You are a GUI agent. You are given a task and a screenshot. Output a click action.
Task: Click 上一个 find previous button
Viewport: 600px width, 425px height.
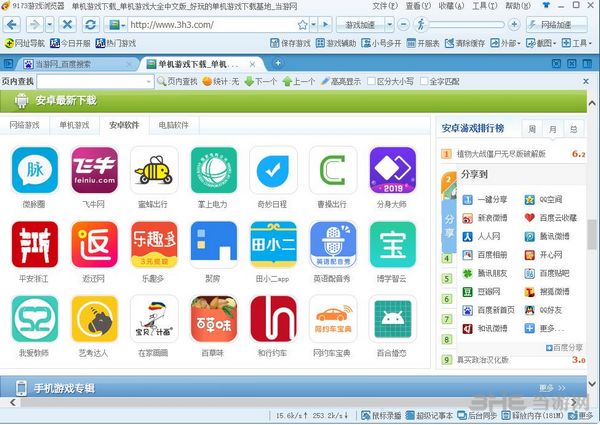[x=299, y=81]
